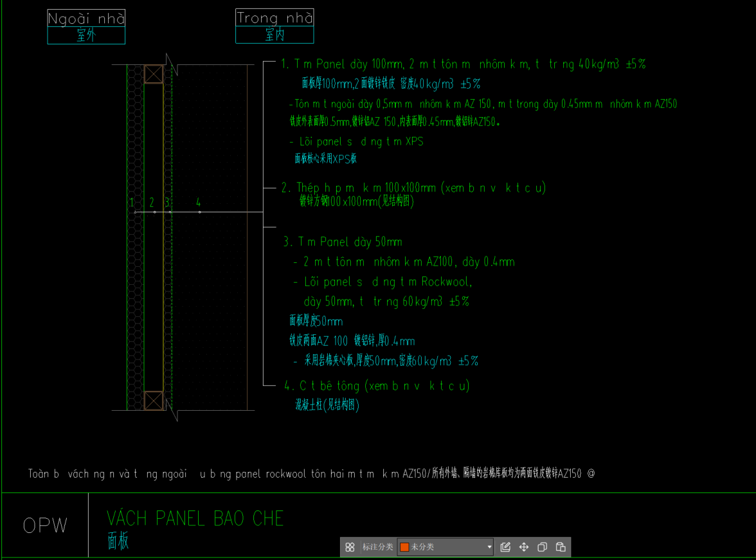Click callout number 1 on the wall section
Image resolution: width=756 pixels, height=560 pixels.
[132, 203]
